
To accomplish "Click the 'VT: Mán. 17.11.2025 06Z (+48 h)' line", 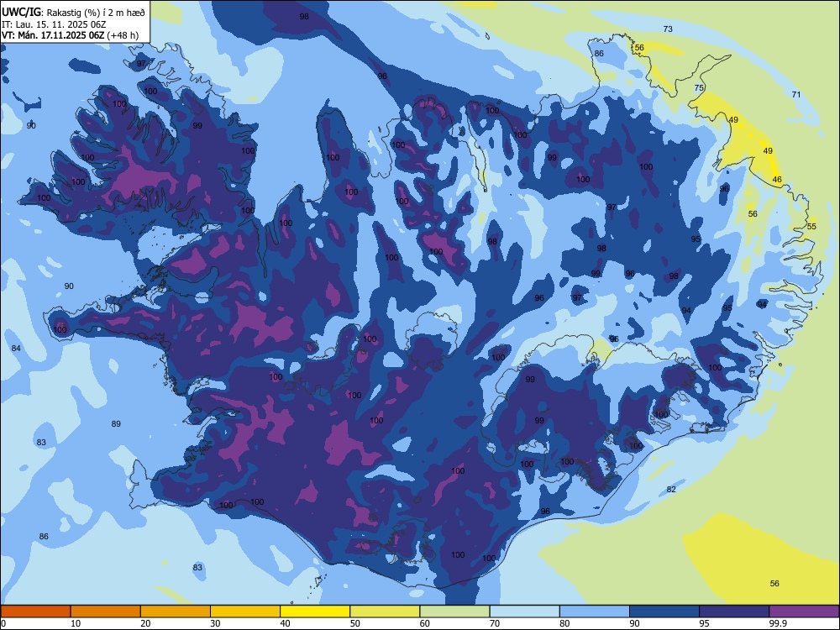I will click(x=70, y=35).
